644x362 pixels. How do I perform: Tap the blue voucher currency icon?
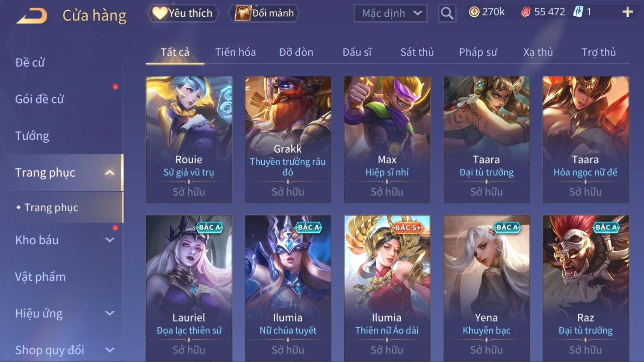(x=578, y=12)
